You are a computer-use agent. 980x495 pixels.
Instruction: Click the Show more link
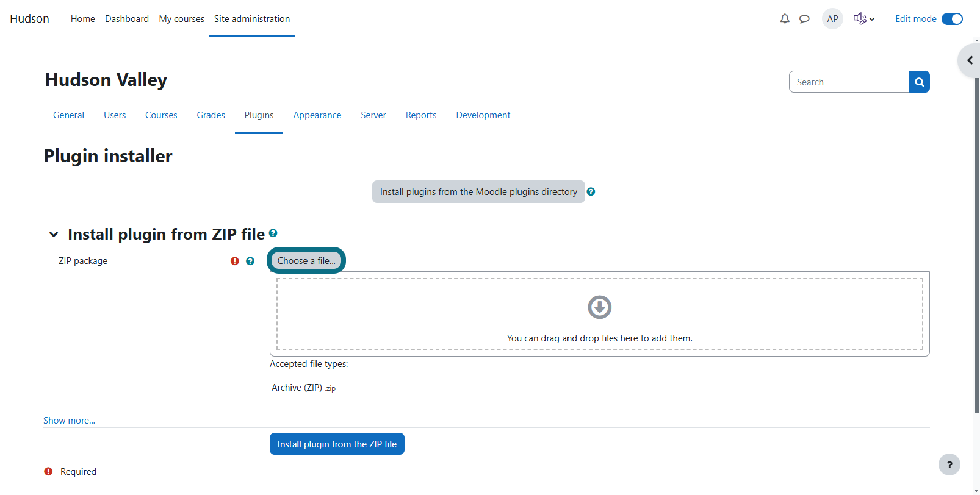[69, 421]
